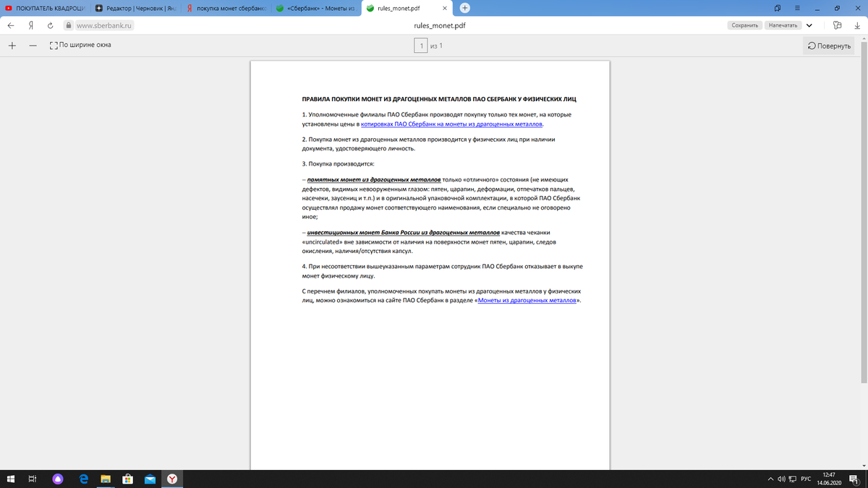
Task: Open Yandex collections (bookmark flag) icon
Action: pos(837,24)
